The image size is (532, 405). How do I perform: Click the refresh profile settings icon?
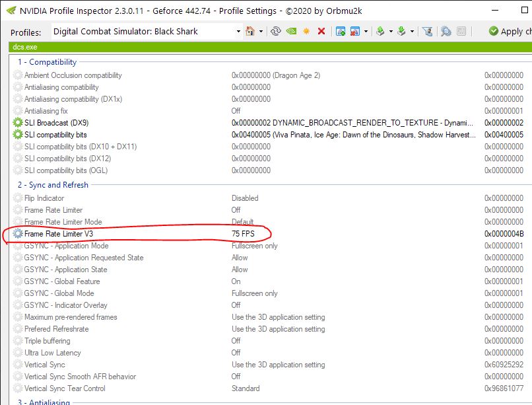pyautogui.click(x=276, y=31)
